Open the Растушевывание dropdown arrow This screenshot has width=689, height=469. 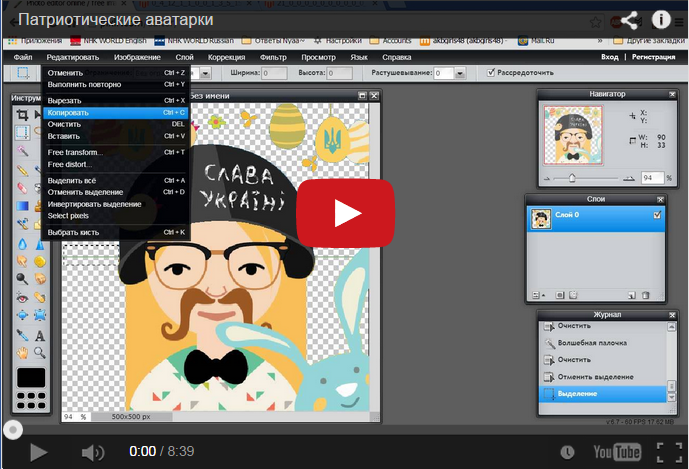coord(460,73)
